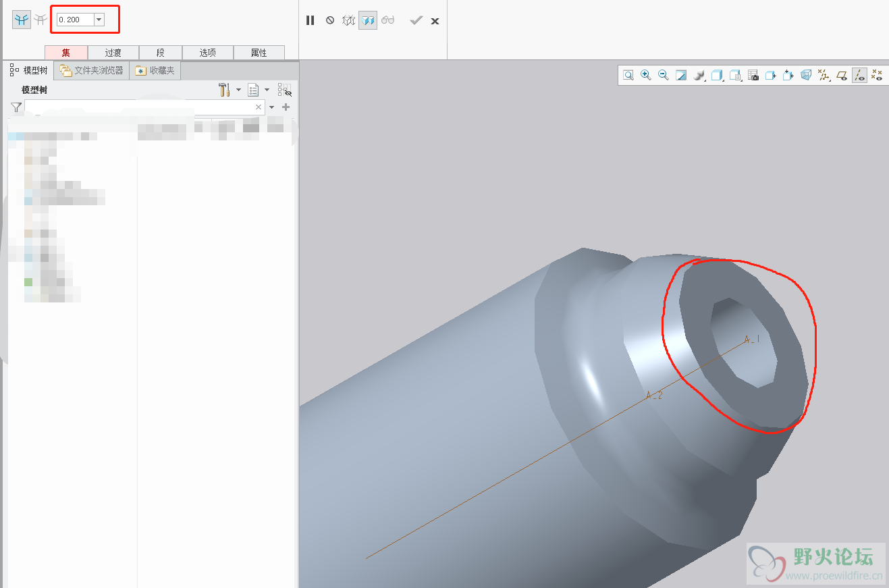Open the 属性 panel tab
The height and width of the screenshot is (588, 889).
(x=259, y=53)
